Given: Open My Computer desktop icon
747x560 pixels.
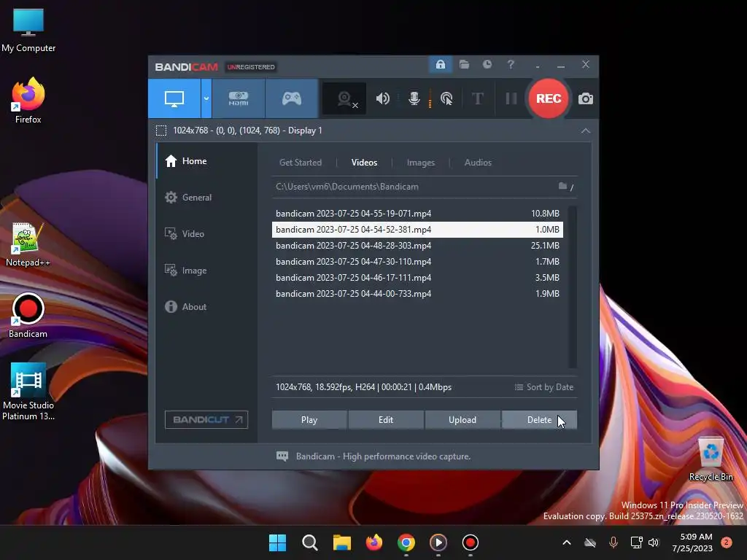Looking at the screenshot, I should [x=28, y=31].
